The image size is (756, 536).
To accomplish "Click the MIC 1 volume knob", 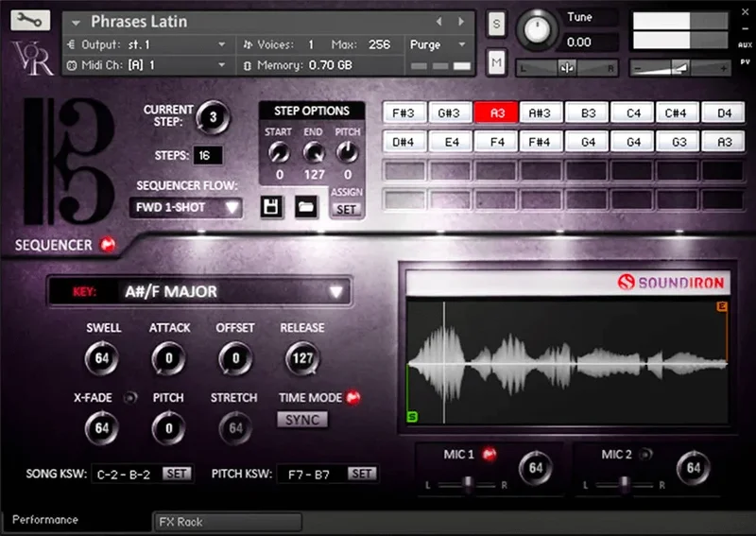I will (536, 468).
